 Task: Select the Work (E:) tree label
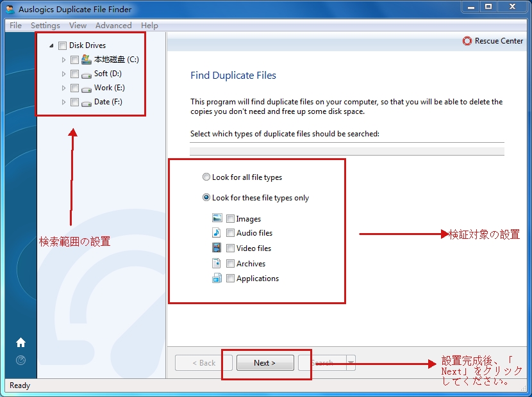[x=109, y=88]
